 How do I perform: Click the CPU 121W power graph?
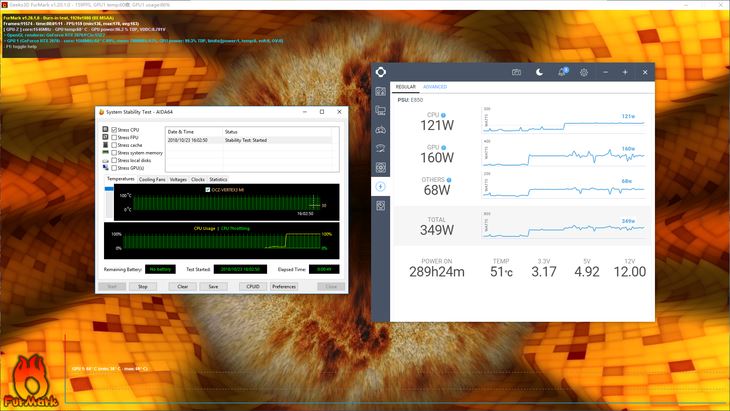pos(564,121)
